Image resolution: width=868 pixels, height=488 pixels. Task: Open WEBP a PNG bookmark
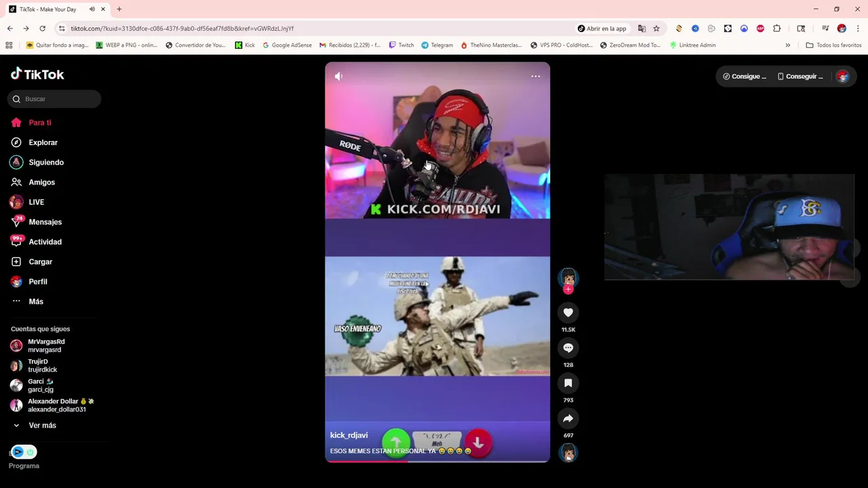pyautogui.click(x=127, y=45)
